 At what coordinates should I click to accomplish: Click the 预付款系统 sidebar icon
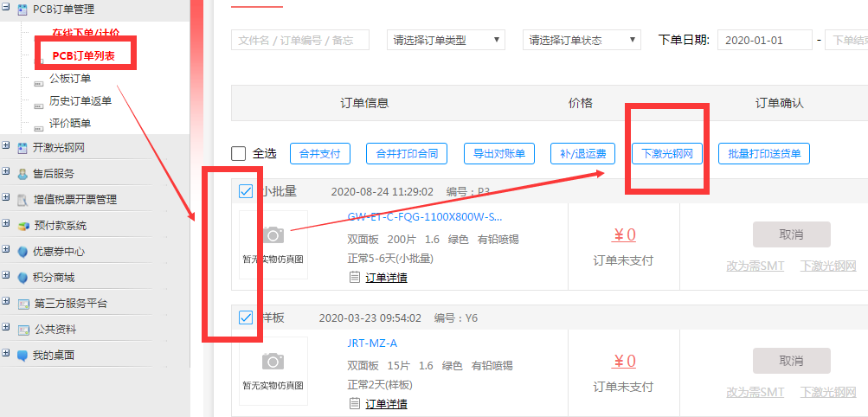coord(23,226)
